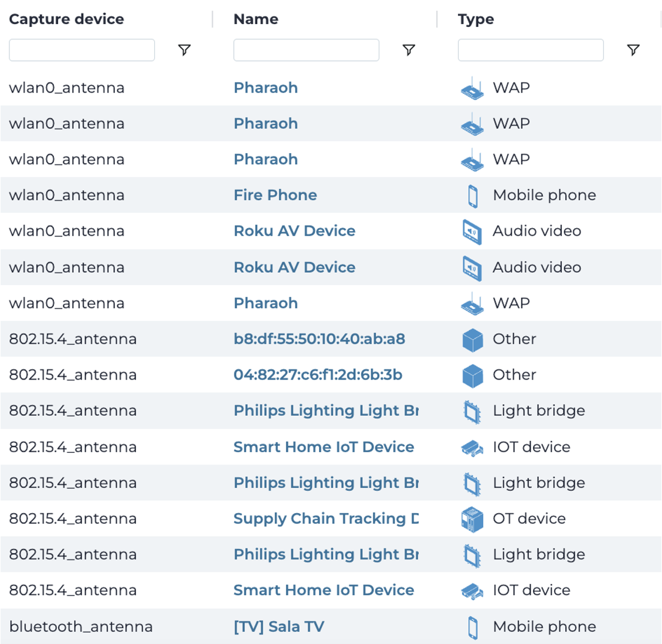The width and height of the screenshot is (662, 644).
Task: Click the cube icon in the 04:82:27:c6:f1:2d:6b:3b row
Action: pyautogui.click(x=472, y=375)
